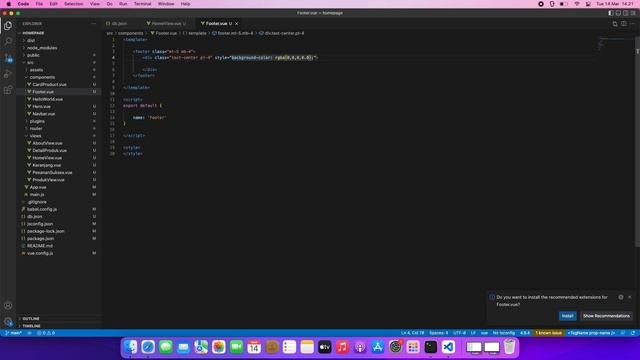Change indentation via Spaces status item
Viewport: 640px width, 360px height.
(x=438, y=333)
